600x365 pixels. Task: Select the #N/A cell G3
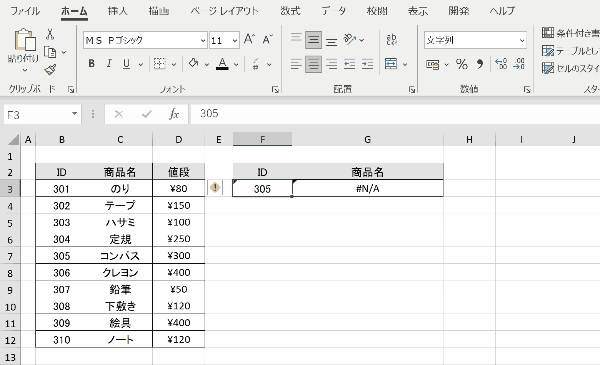click(x=368, y=188)
